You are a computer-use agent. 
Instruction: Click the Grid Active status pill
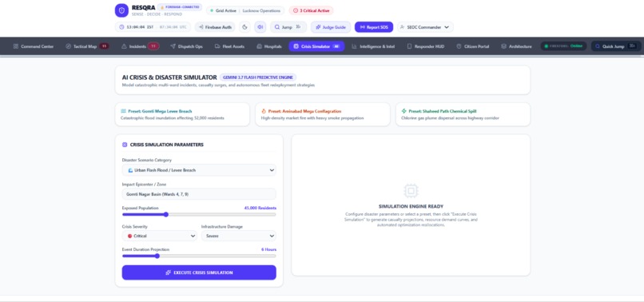(245, 10)
